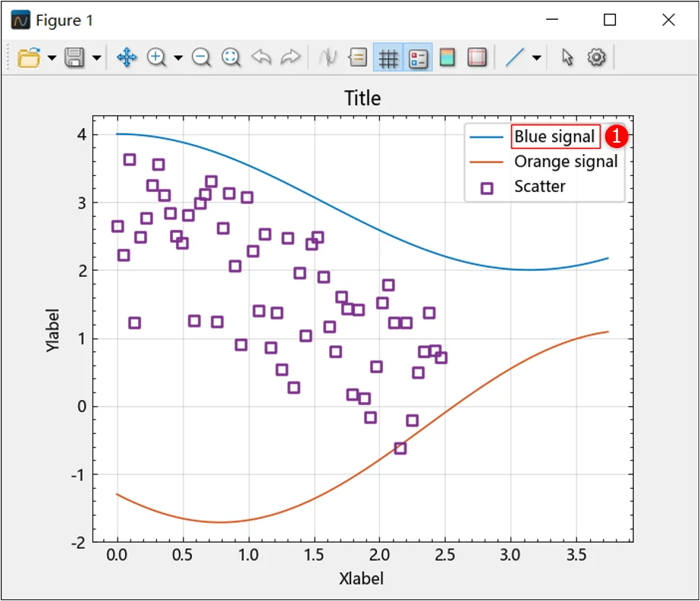The height and width of the screenshot is (601, 700).
Task: Save the figure with the floppy icon
Action: point(74,58)
